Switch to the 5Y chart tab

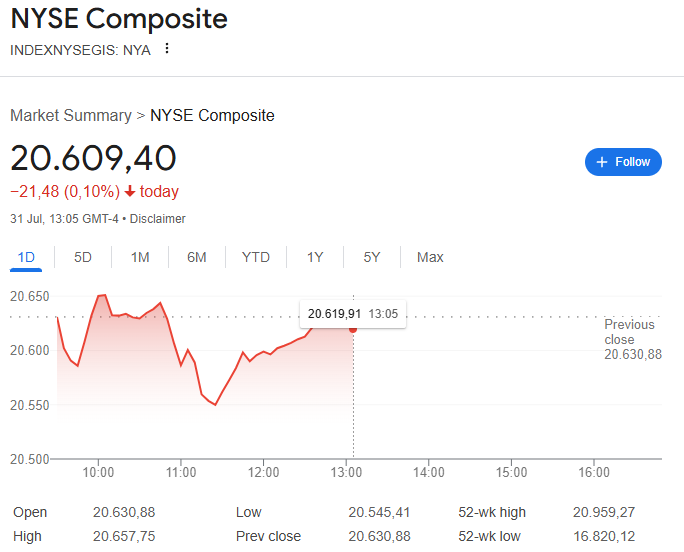pyautogui.click(x=372, y=257)
